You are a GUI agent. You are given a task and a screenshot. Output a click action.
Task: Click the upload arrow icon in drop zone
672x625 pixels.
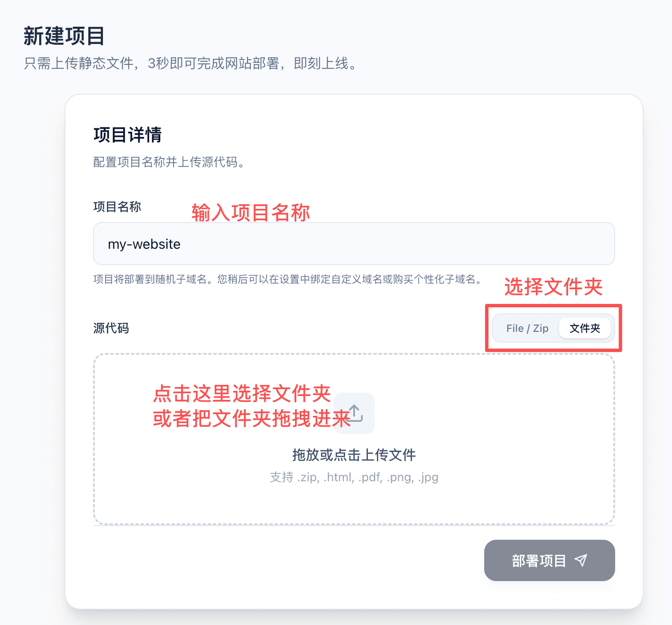coord(355,413)
